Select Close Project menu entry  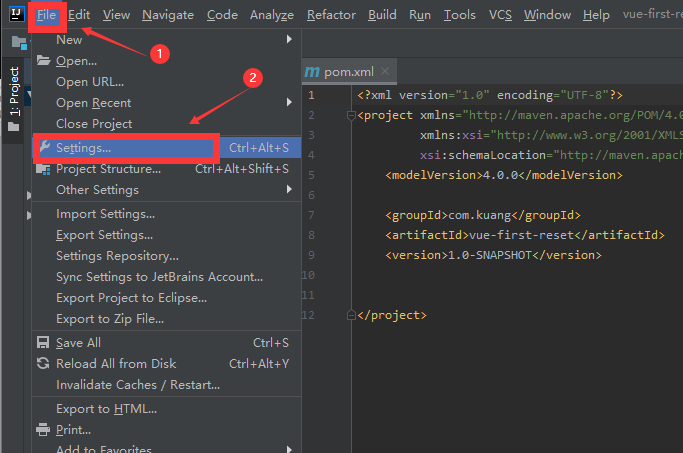(166, 124)
